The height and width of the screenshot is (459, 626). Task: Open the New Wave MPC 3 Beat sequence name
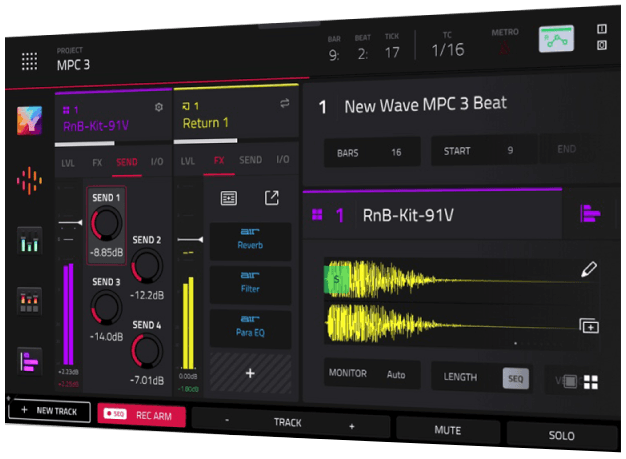coord(426,105)
